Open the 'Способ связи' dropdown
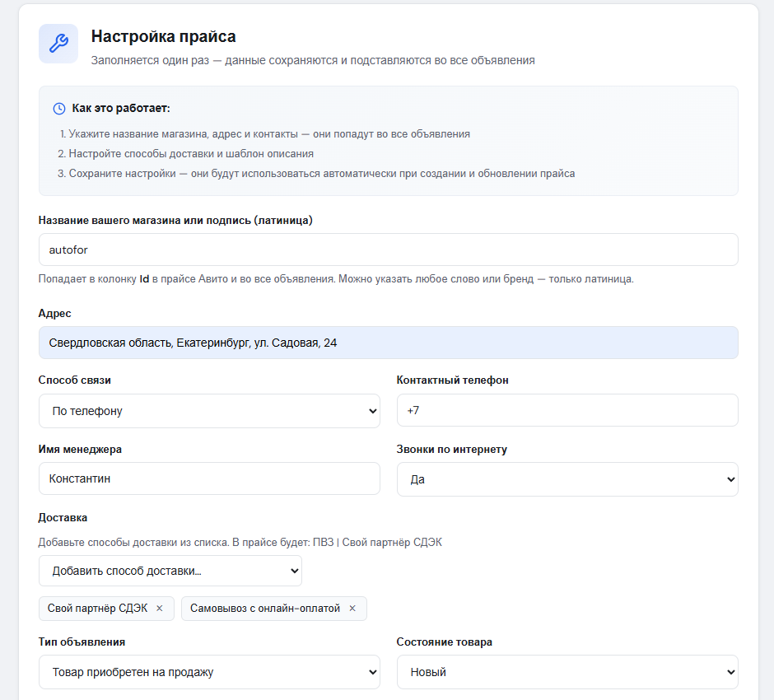This screenshot has width=774, height=700. tap(209, 411)
